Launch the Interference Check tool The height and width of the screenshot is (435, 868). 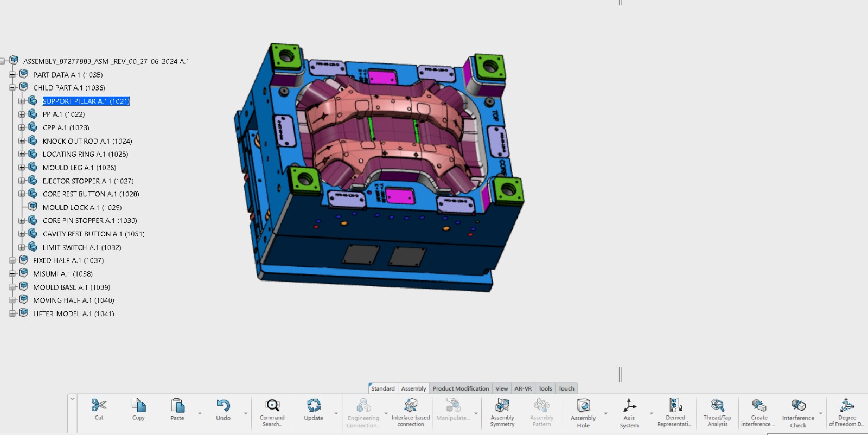pos(798,406)
